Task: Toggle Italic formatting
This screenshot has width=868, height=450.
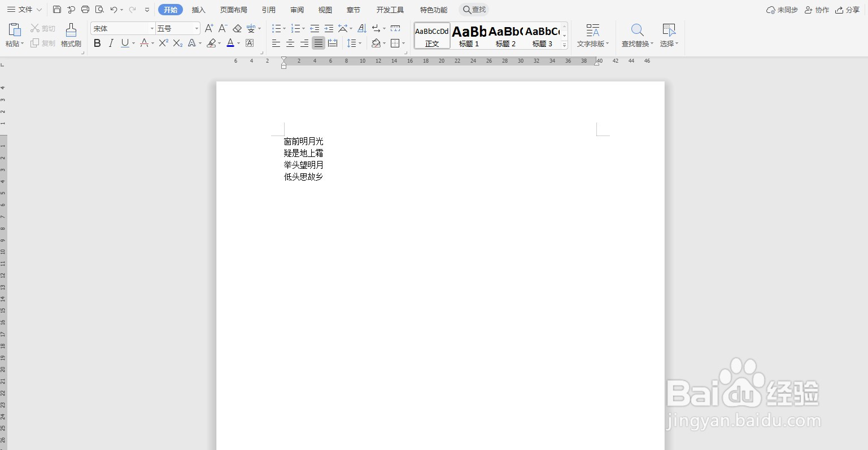Action: click(111, 43)
